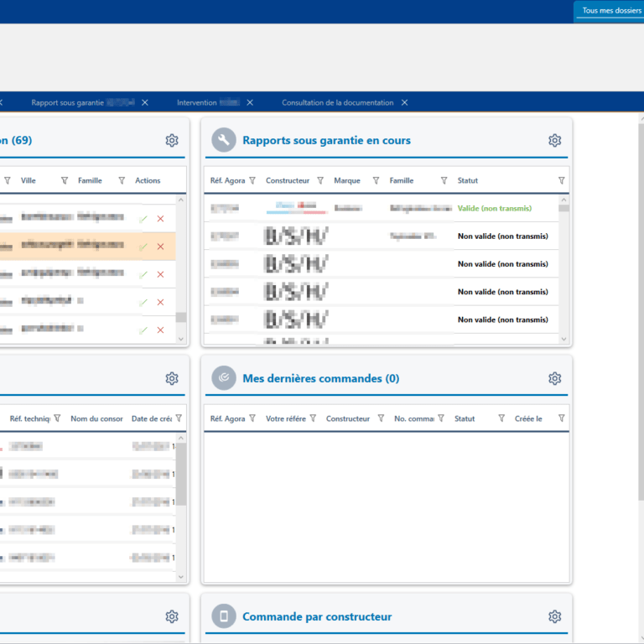
Task: Click the wrench icon beside Rapports sous garantie
Action: coord(223,140)
